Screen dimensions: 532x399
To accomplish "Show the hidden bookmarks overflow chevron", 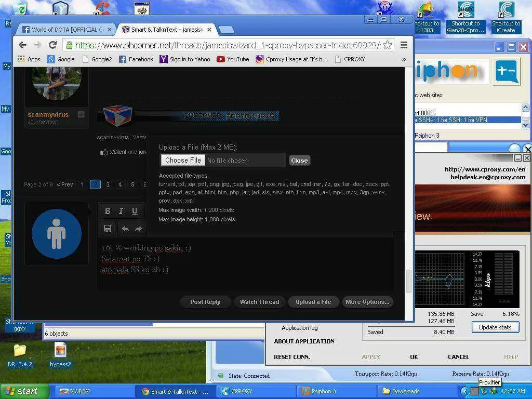I will [404, 59].
